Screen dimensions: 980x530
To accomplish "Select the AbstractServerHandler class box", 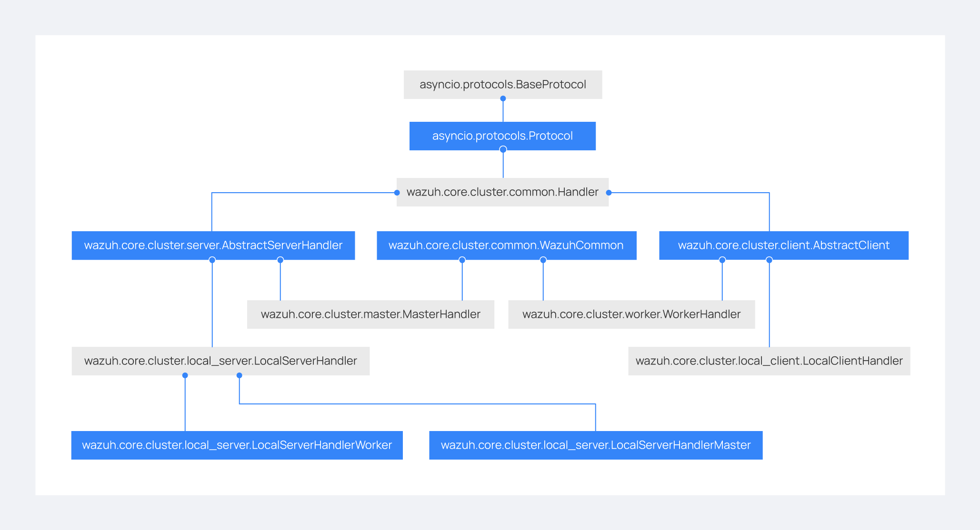I will click(213, 245).
